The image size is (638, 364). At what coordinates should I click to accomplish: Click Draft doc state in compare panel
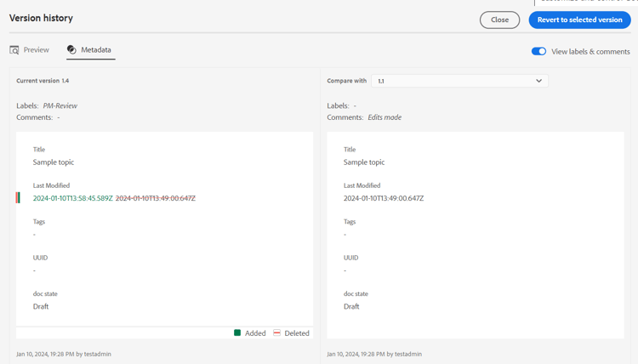pyautogui.click(x=351, y=306)
